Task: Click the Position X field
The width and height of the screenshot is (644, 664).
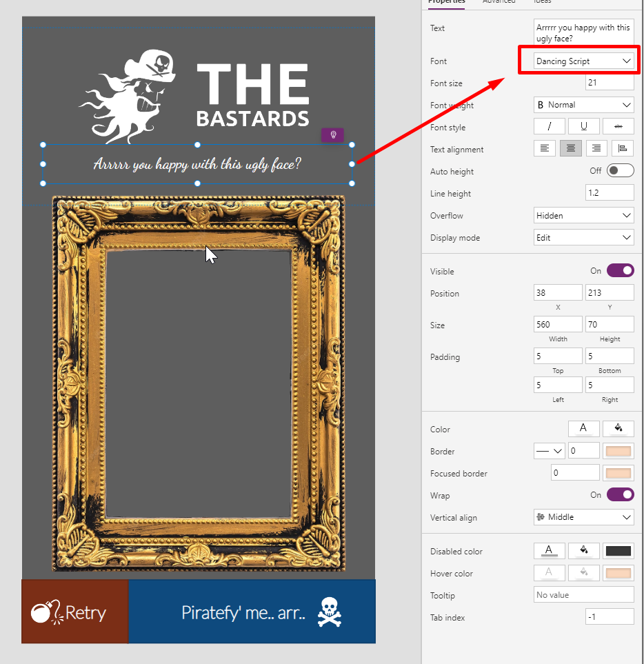Action: (558, 292)
